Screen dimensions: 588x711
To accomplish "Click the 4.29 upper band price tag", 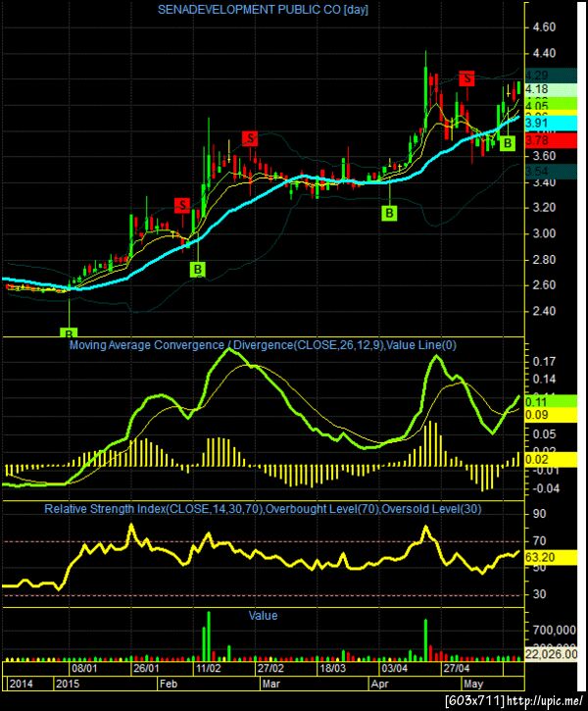I will tap(551, 76).
